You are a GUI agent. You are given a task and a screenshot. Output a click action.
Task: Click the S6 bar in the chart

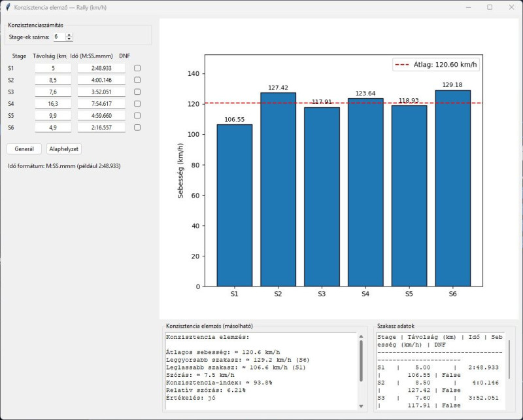(452, 188)
